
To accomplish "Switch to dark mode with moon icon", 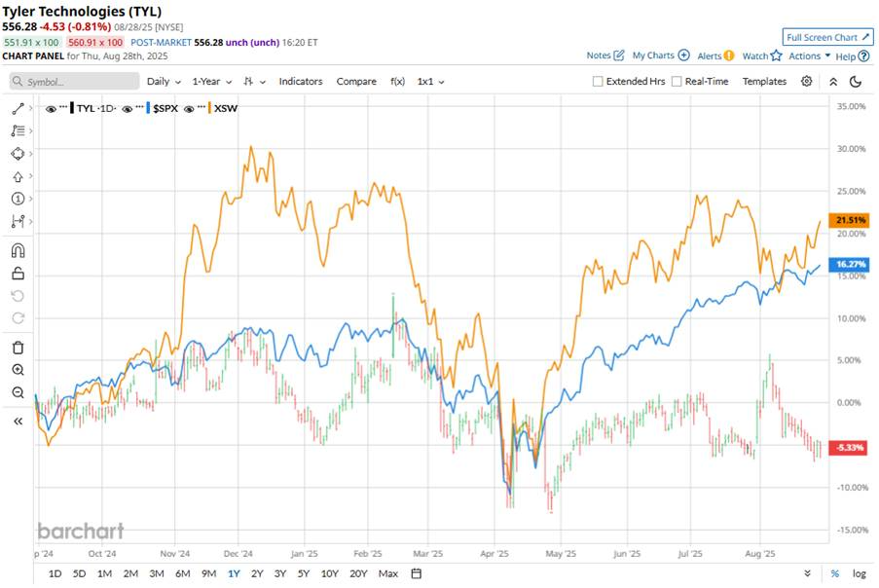I will coord(856,82).
